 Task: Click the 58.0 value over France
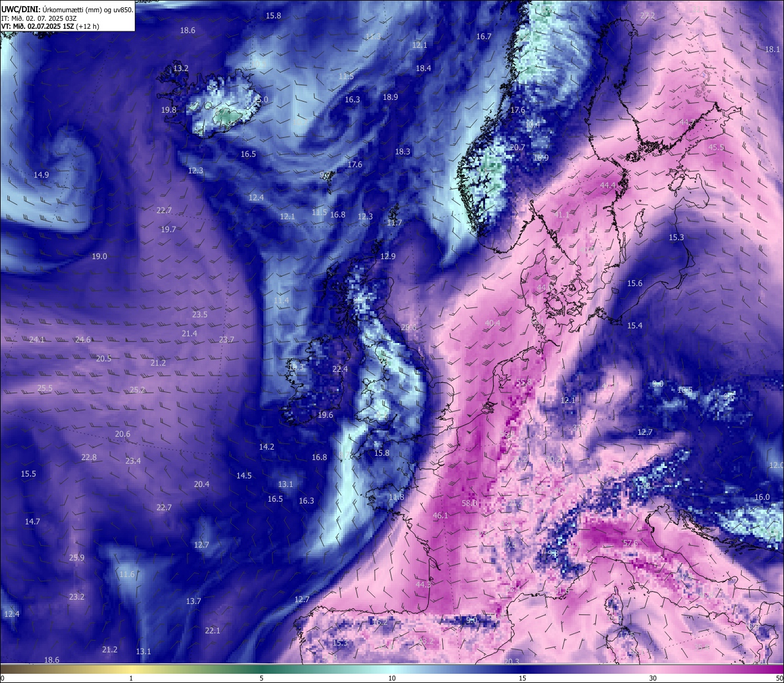[469, 504]
